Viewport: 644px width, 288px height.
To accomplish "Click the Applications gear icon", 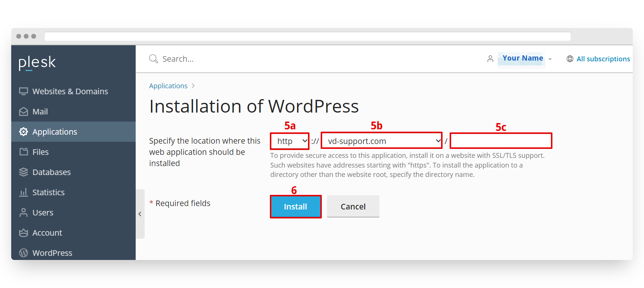I will point(24,132).
